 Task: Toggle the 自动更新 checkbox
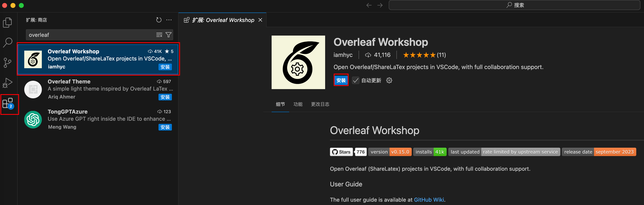click(x=355, y=80)
